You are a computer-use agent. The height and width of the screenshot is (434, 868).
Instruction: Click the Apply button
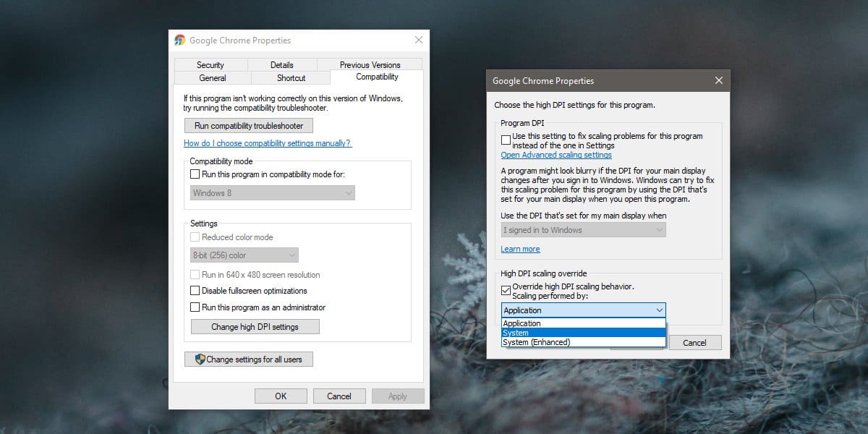click(x=398, y=396)
